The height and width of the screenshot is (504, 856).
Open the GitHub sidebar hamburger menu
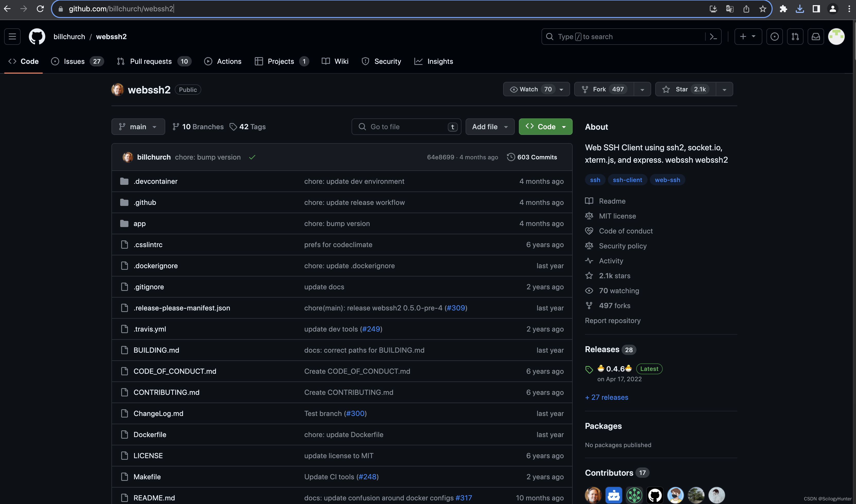12,37
